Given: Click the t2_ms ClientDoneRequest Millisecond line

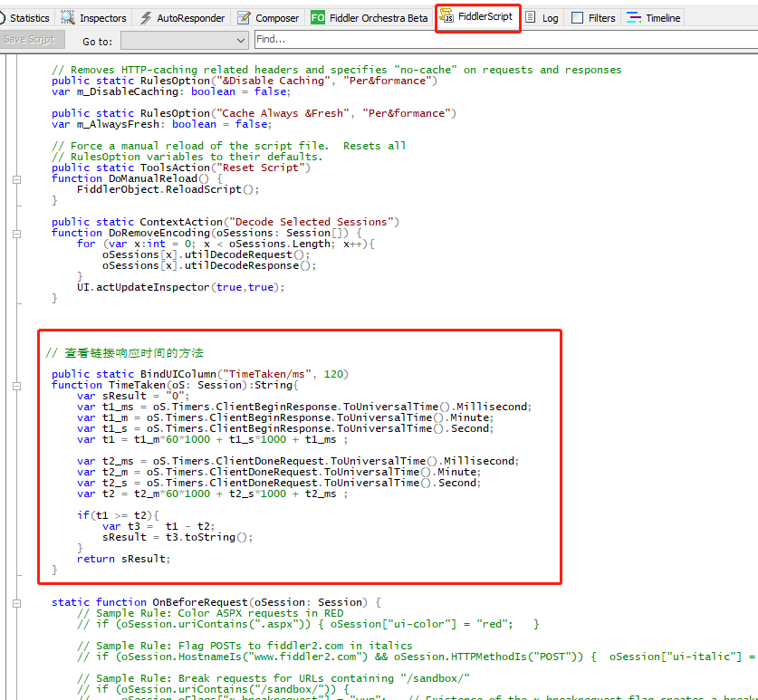Looking at the screenshot, I should coord(298,461).
